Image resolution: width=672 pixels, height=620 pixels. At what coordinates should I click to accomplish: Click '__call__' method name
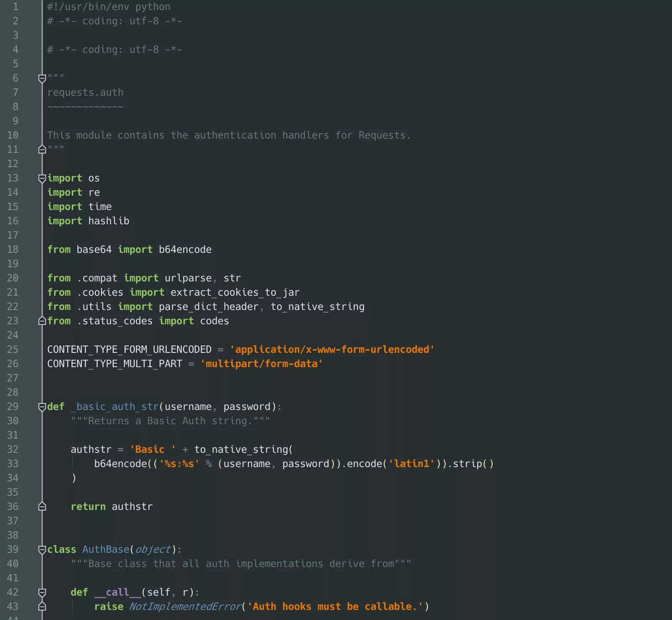(x=118, y=592)
